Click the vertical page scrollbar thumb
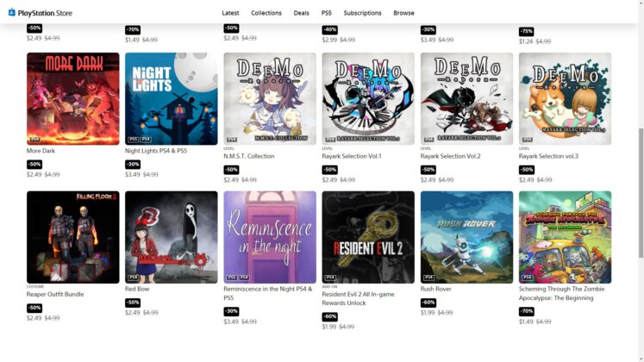Image resolution: width=644 pixels, height=362 pixels. (x=641, y=193)
